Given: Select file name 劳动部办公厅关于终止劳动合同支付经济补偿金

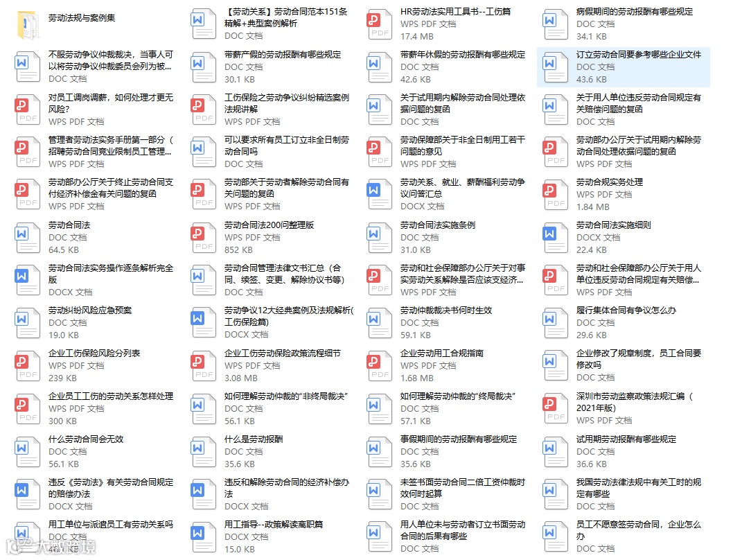Looking at the screenshot, I should [110, 188].
